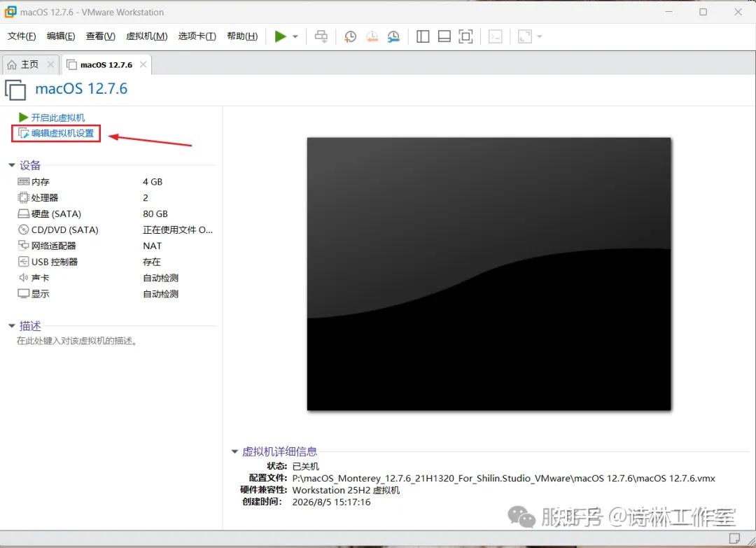Toggle the library sidebar view icon
Image resolution: width=756 pixels, height=548 pixels.
(x=423, y=36)
